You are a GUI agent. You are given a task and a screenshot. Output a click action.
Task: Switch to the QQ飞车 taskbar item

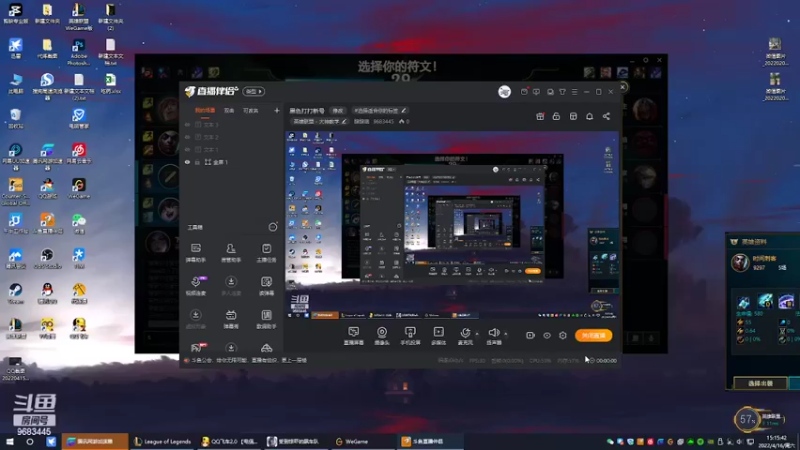pos(230,441)
